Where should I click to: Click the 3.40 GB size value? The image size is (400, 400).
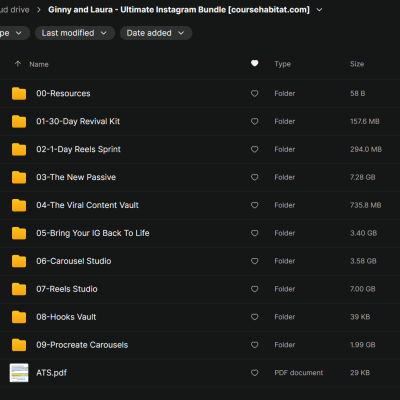363,233
